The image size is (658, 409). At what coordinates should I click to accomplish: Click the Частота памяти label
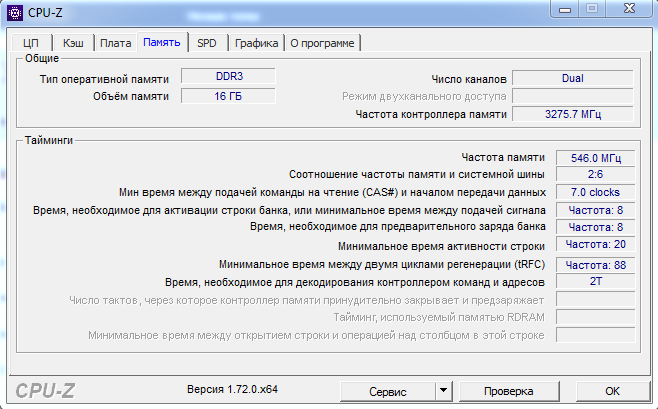point(503,157)
